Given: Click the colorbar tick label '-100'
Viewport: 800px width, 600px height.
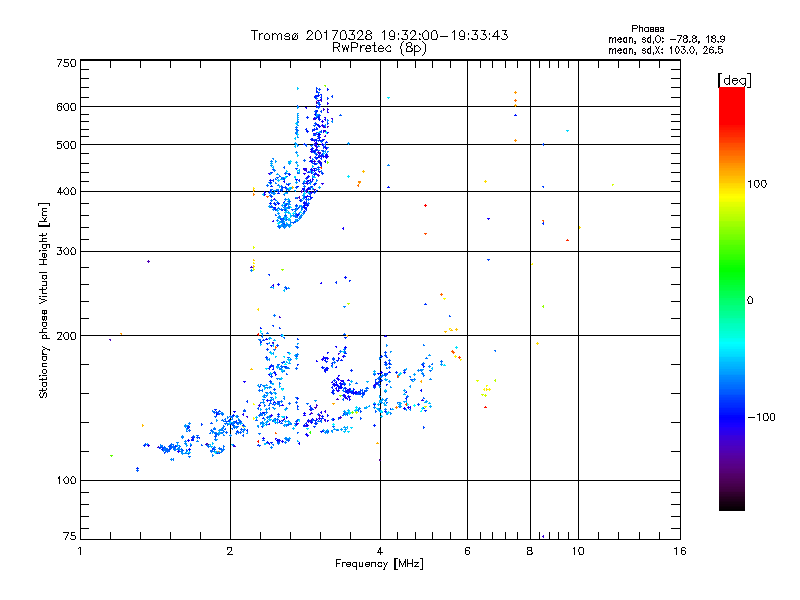Looking at the screenshot, I should 761,417.
